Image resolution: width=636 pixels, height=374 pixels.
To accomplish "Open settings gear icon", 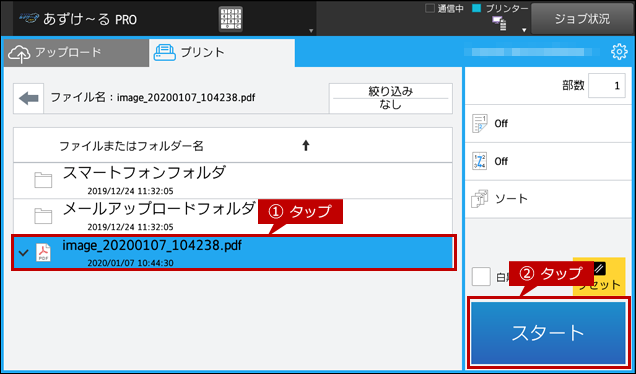I will pos(619,52).
